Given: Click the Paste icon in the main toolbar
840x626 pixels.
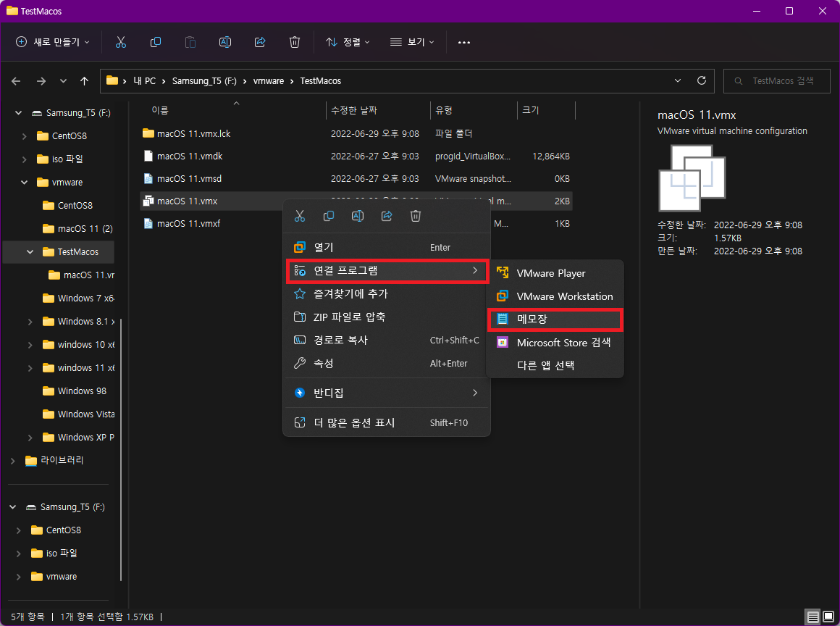Looking at the screenshot, I should 190,42.
